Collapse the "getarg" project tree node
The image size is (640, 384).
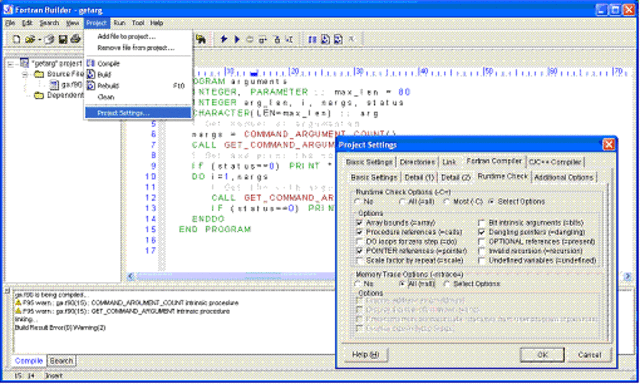11,64
